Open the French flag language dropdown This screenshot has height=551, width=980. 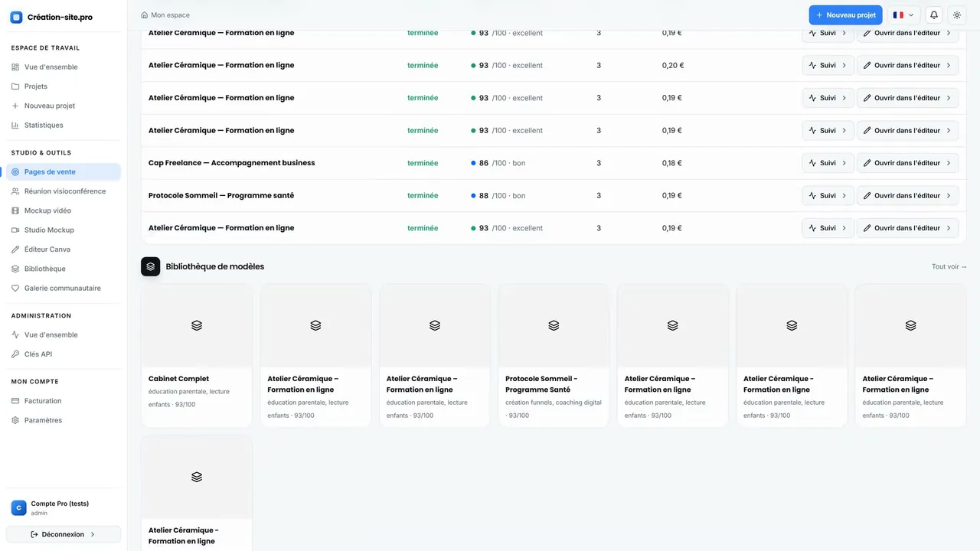click(903, 15)
